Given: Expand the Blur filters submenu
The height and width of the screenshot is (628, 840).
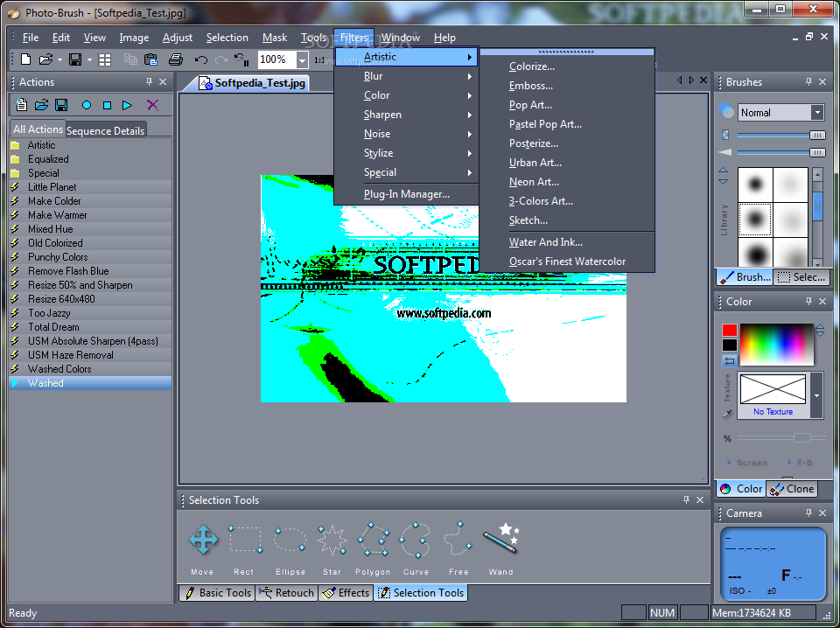Looking at the screenshot, I should [406, 76].
